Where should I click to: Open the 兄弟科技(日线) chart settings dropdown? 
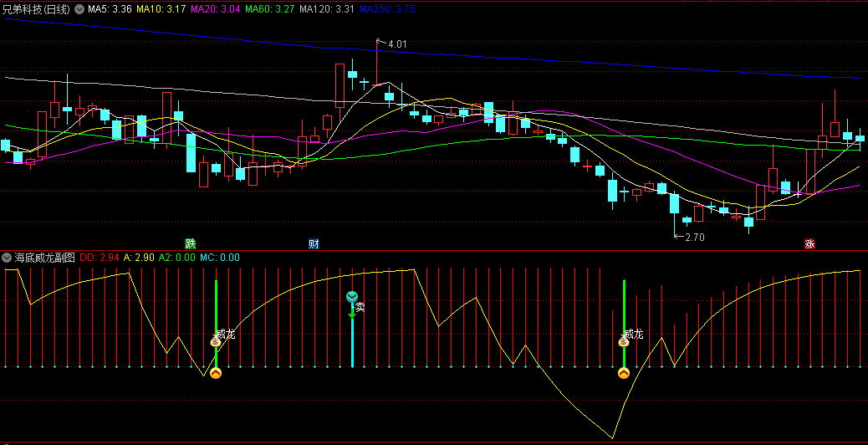click(79, 9)
